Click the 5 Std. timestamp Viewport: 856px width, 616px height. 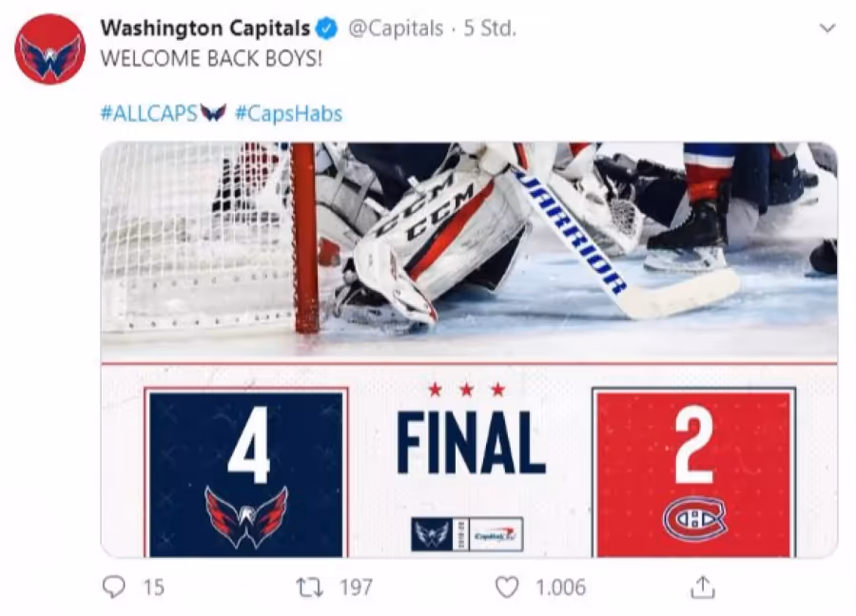point(490,29)
